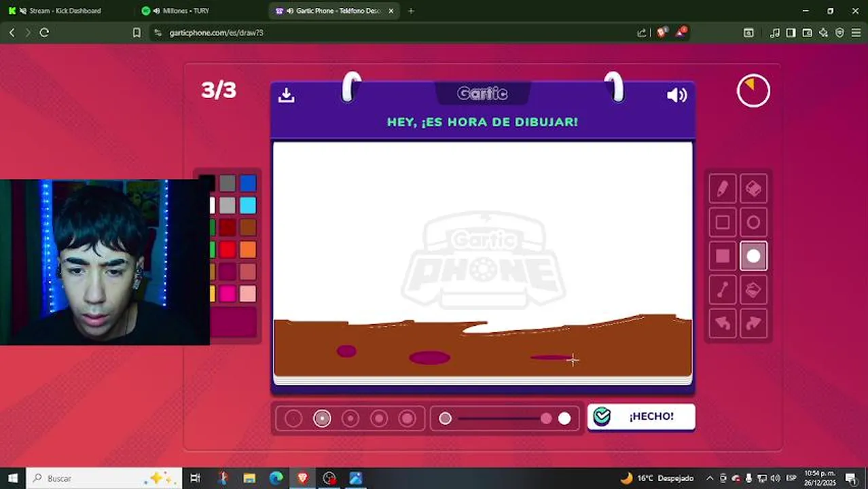Pick the brown color swatch
The width and height of the screenshot is (868, 489).
(248, 228)
